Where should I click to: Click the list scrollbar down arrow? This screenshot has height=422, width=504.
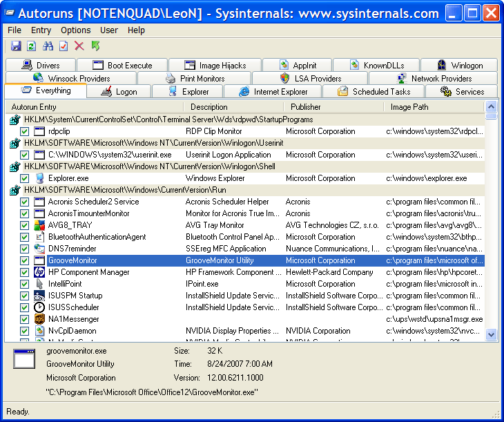491,334
